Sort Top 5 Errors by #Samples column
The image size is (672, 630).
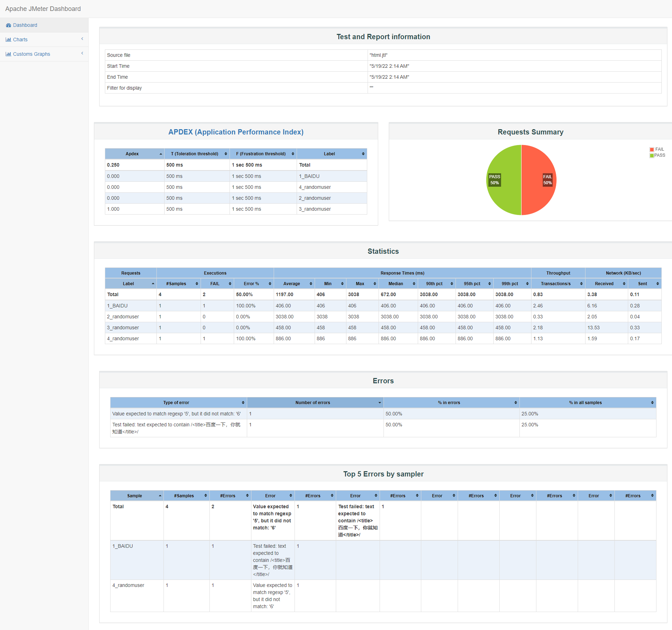[x=186, y=496]
